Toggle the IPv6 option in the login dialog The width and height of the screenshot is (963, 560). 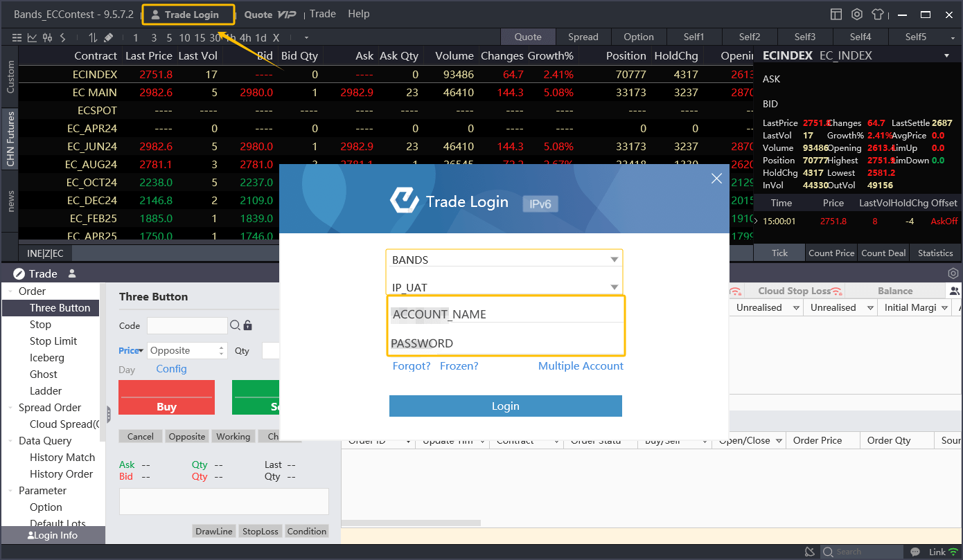(540, 204)
